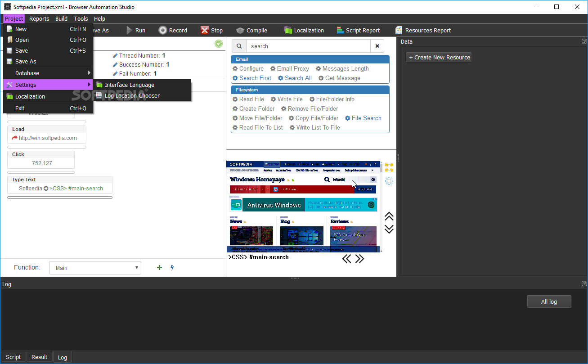
Task: Click the gear icon beside browser preview
Action: (389, 181)
